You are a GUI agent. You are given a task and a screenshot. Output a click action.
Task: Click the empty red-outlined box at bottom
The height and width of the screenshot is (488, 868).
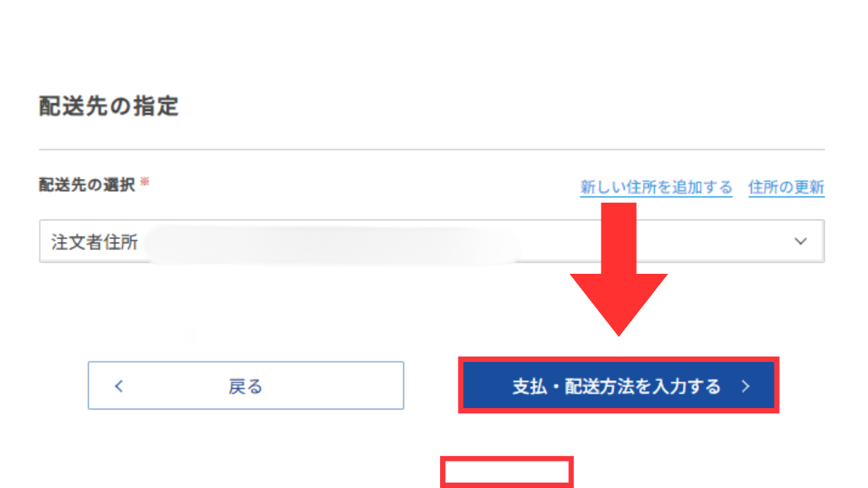(x=507, y=472)
